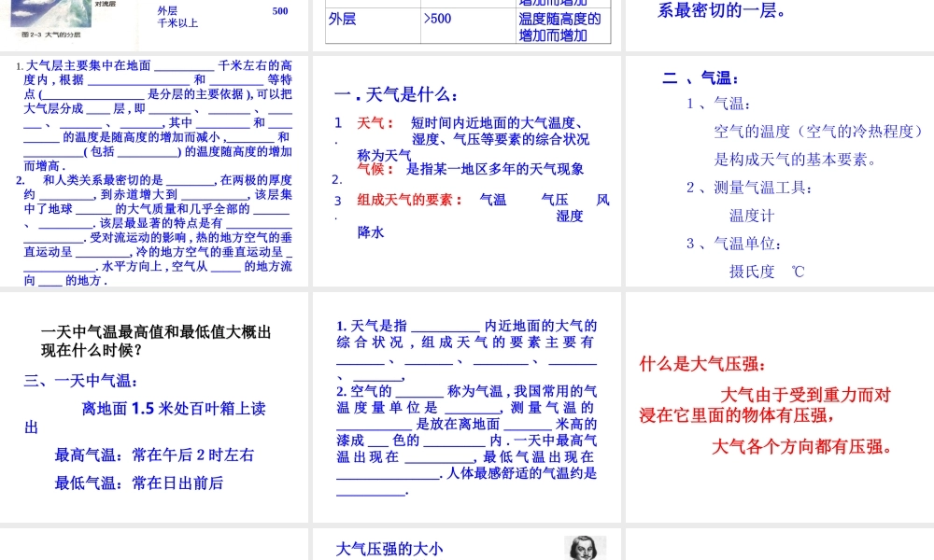Click the label 外层 千米以上

click(177, 17)
